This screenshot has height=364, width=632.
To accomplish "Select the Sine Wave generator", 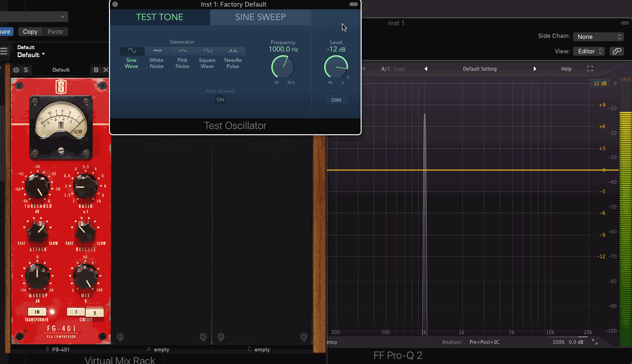I will point(131,58).
